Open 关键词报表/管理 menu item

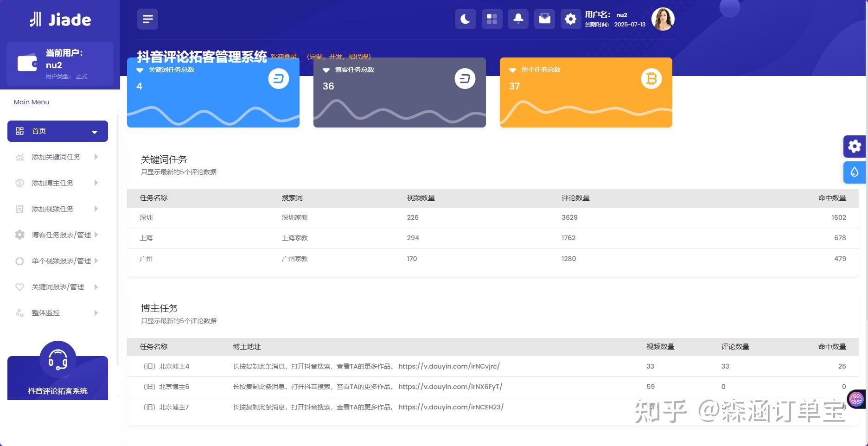click(57, 287)
